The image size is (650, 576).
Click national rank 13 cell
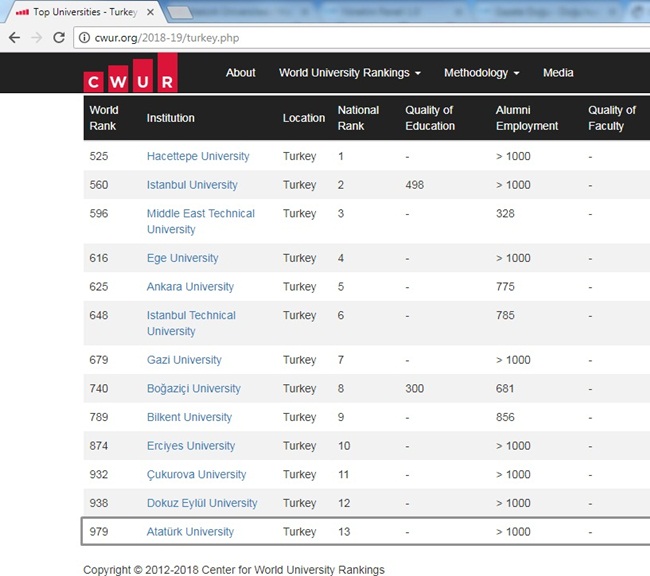(x=344, y=532)
